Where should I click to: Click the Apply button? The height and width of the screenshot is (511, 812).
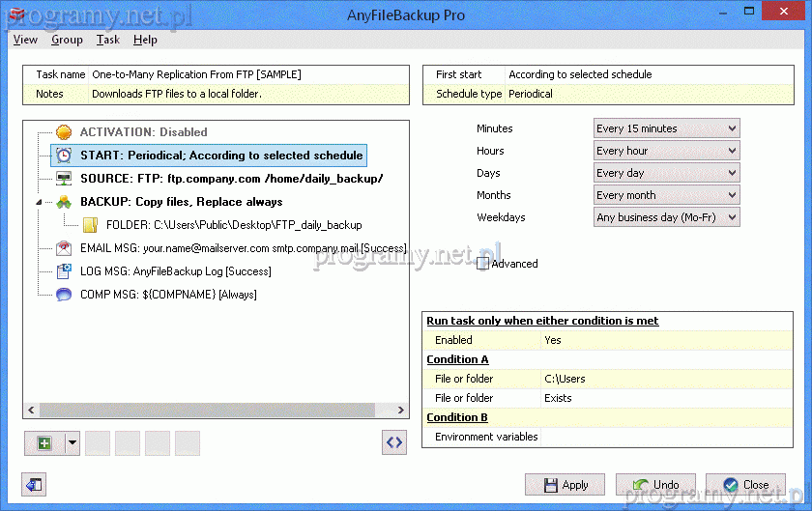coord(565,485)
